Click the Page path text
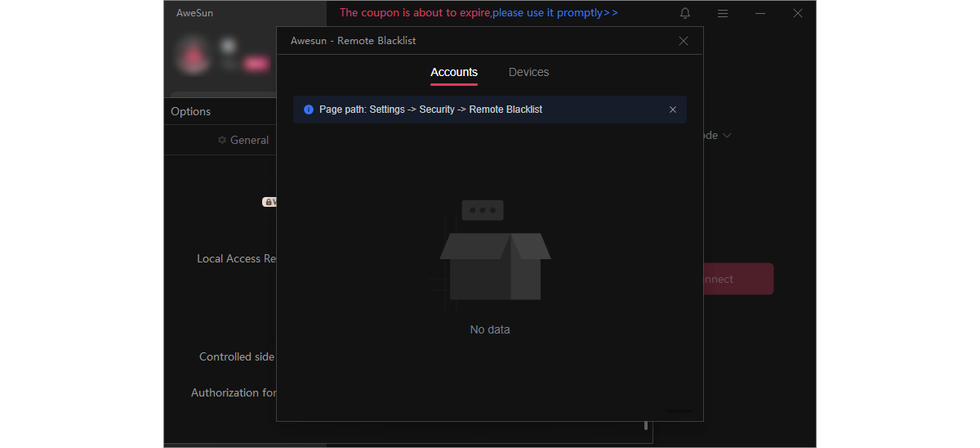 430,110
